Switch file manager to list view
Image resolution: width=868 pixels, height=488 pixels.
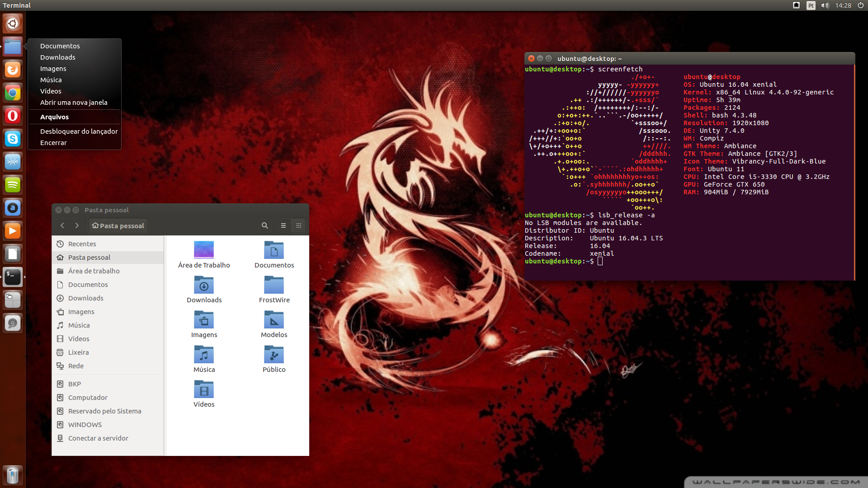283,225
